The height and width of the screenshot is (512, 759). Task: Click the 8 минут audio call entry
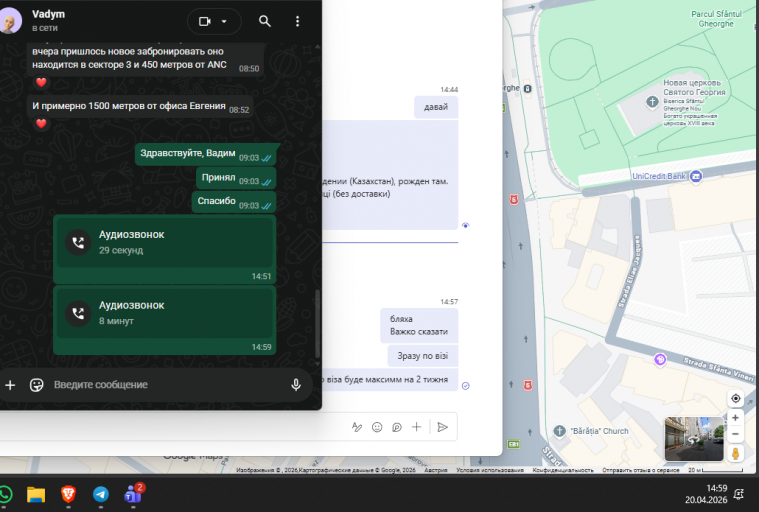click(165, 320)
